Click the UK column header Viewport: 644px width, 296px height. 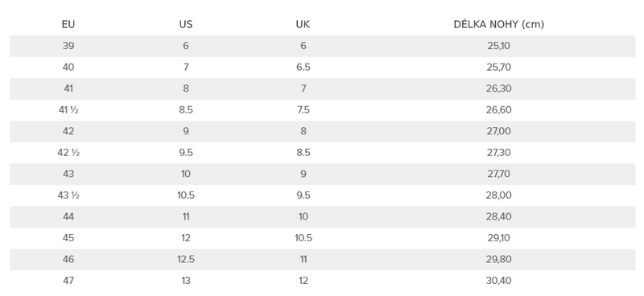[x=303, y=25]
